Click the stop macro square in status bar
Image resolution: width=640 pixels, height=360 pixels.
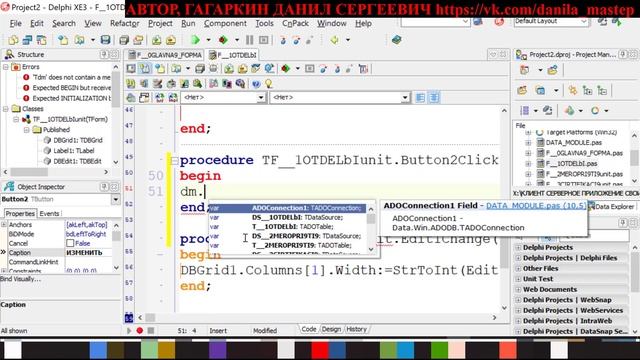pos(151,330)
